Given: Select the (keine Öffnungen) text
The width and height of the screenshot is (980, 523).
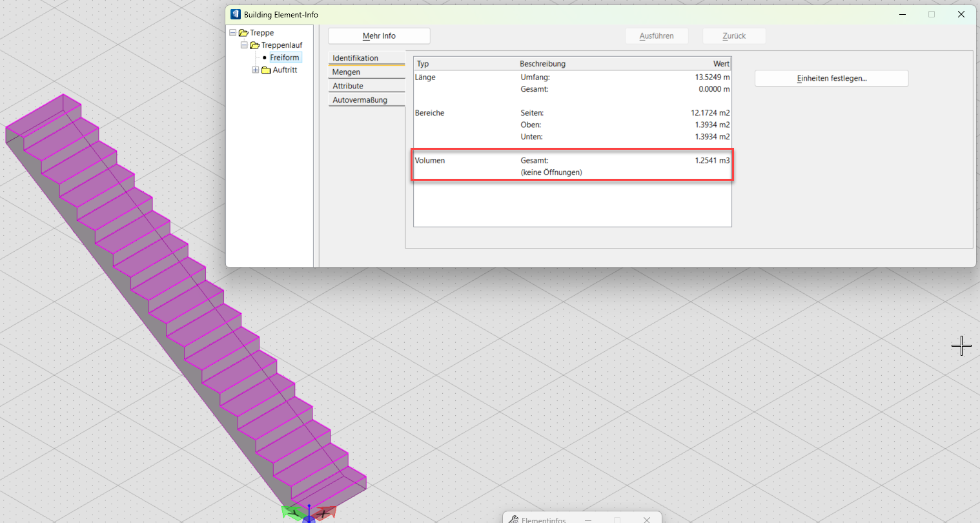Looking at the screenshot, I should [551, 172].
